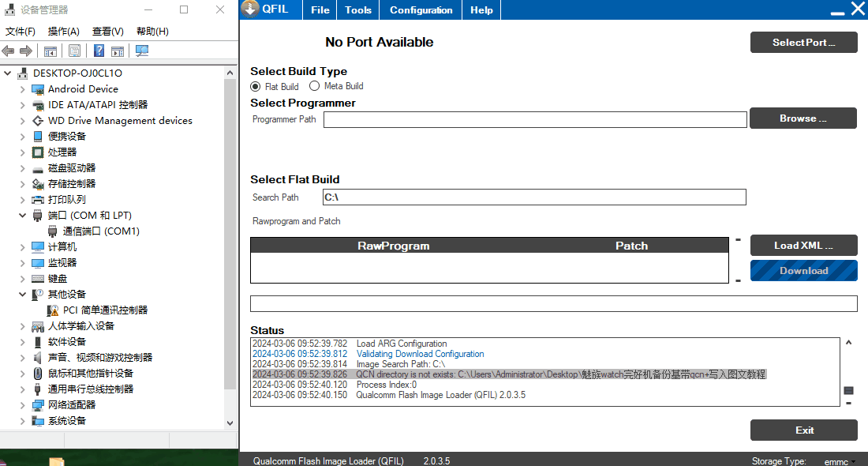Click the QFIL download arrow logo icon
The height and width of the screenshot is (466, 868).
(250, 9)
